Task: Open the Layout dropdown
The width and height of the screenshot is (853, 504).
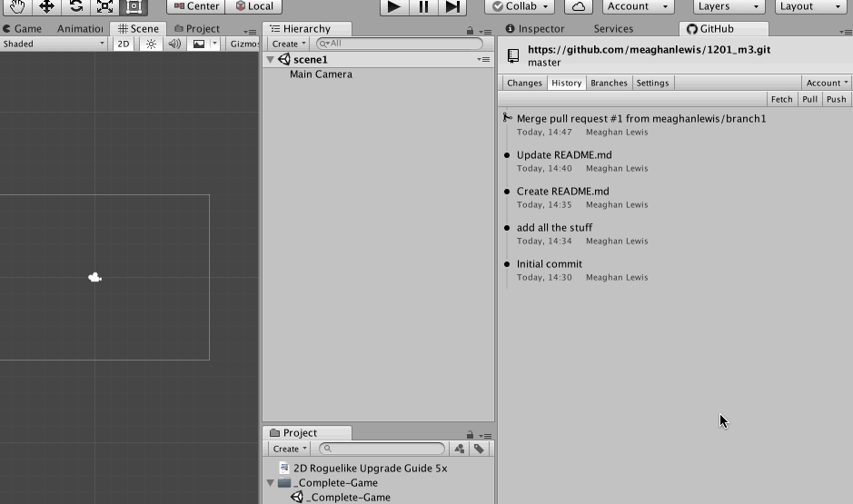Action: pyautogui.click(x=810, y=6)
